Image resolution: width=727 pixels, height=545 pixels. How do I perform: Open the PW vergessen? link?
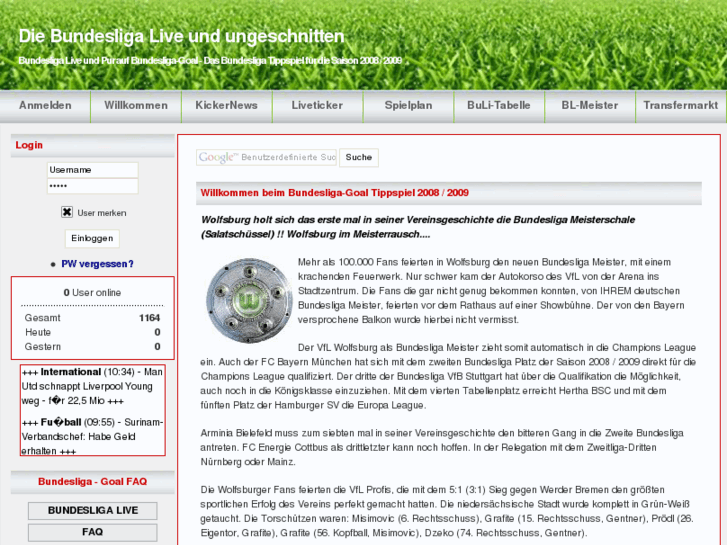[x=97, y=264]
